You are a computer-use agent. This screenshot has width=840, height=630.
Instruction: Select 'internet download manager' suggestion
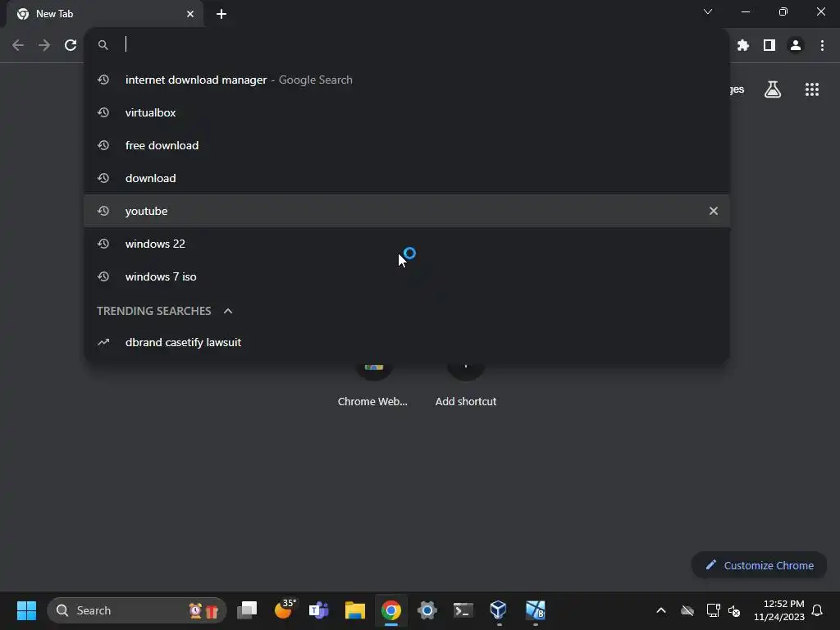pos(407,80)
